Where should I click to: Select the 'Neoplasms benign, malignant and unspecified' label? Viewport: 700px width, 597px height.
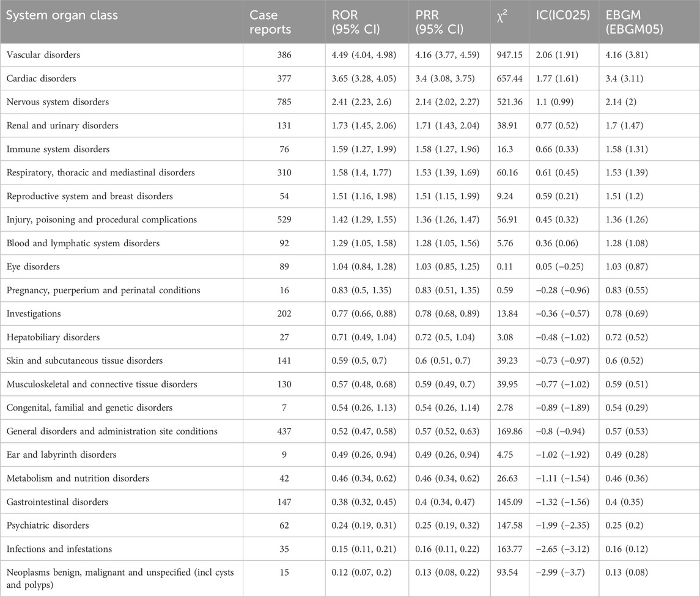click(120, 578)
